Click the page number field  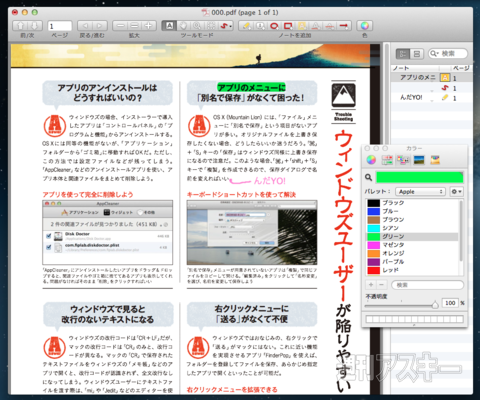pyautogui.click(x=60, y=26)
